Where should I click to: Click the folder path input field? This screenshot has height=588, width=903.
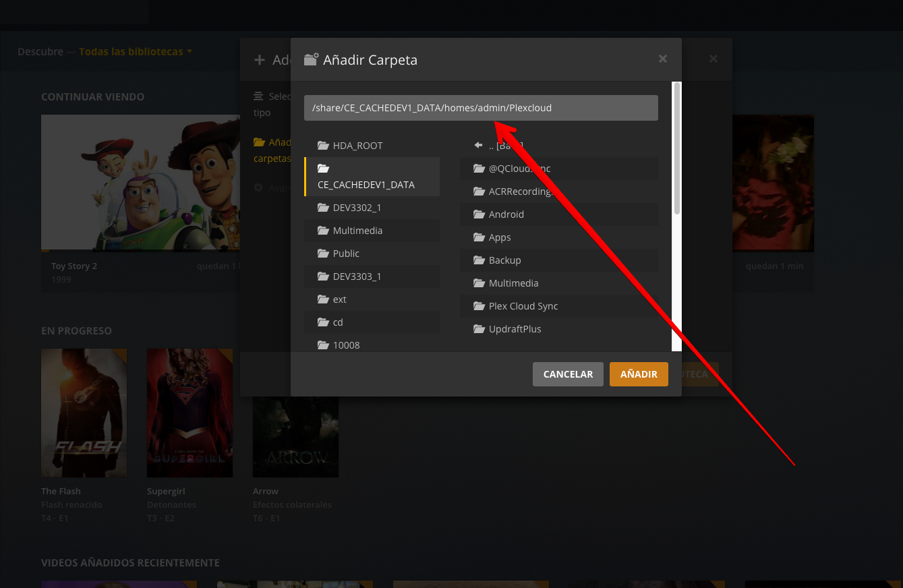pyautogui.click(x=481, y=108)
